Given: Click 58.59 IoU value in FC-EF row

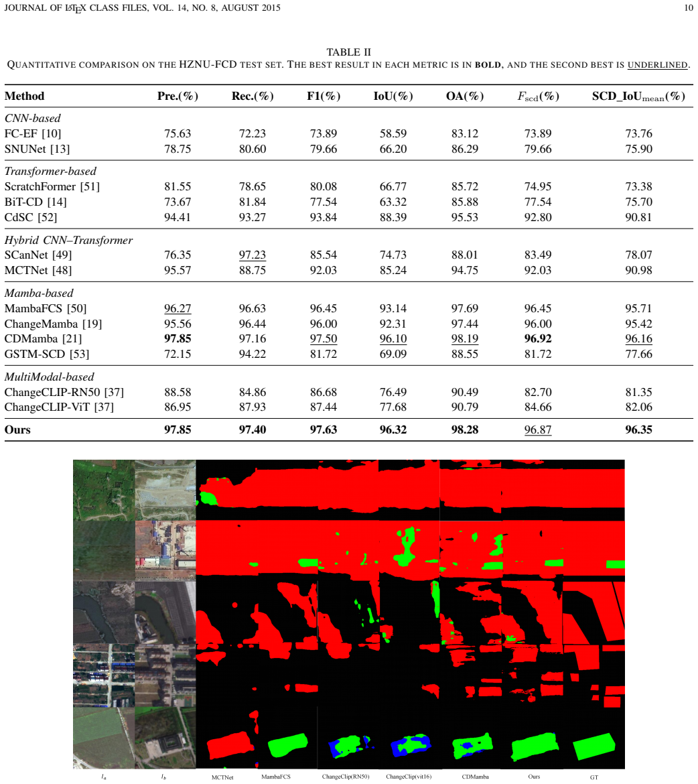Looking at the screenshot, I should 393,133.
